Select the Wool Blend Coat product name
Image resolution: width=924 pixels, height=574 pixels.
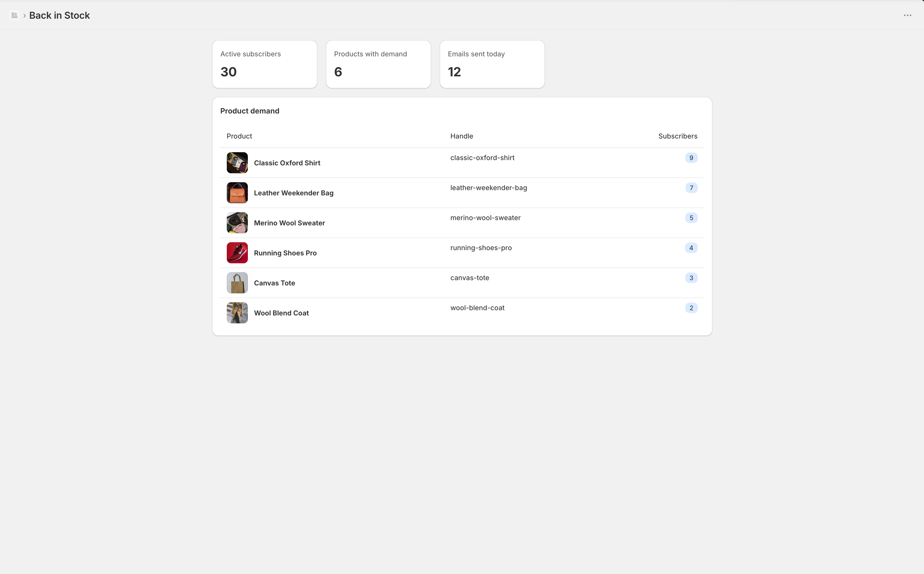[x=281, y=313]
